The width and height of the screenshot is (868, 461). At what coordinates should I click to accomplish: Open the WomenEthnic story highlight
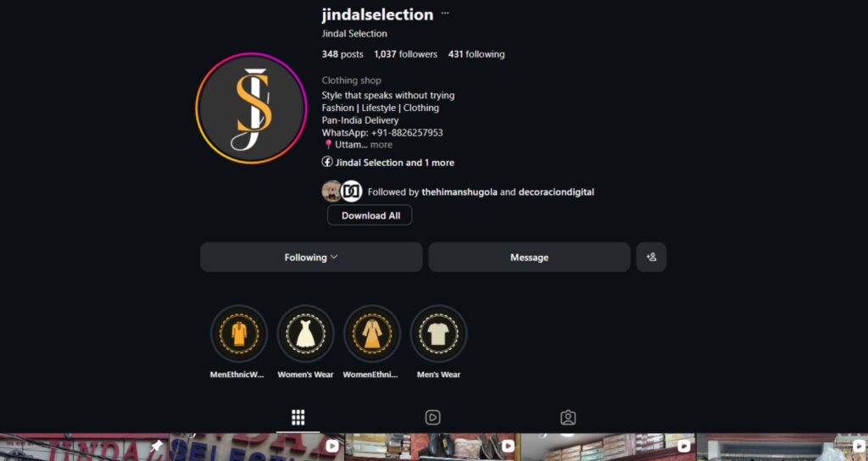tap(372, 334)
